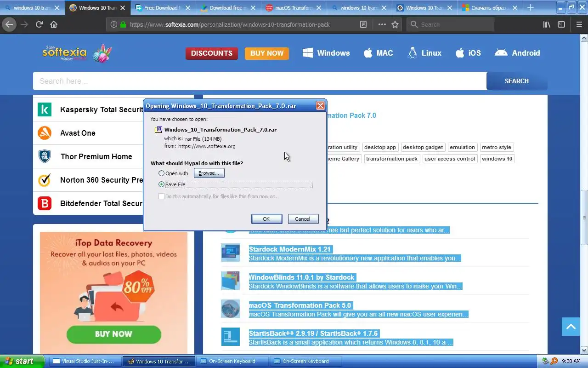Bookmark this page with the star

pyautogui.click(x=395, y=24)
